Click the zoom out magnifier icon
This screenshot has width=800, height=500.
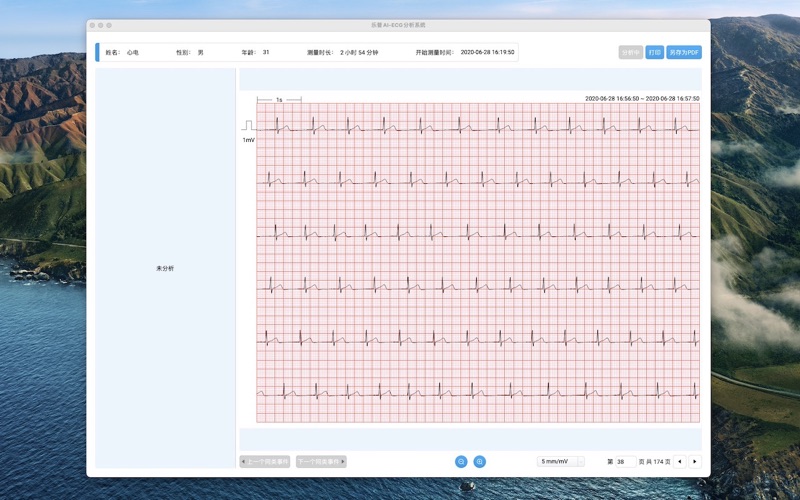pos(461,461)
